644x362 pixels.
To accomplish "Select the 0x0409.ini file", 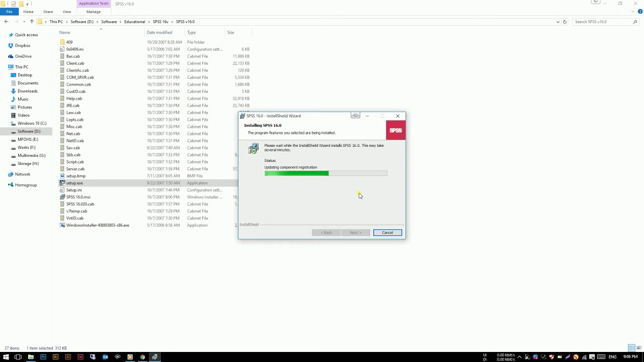I will point(75,49).
